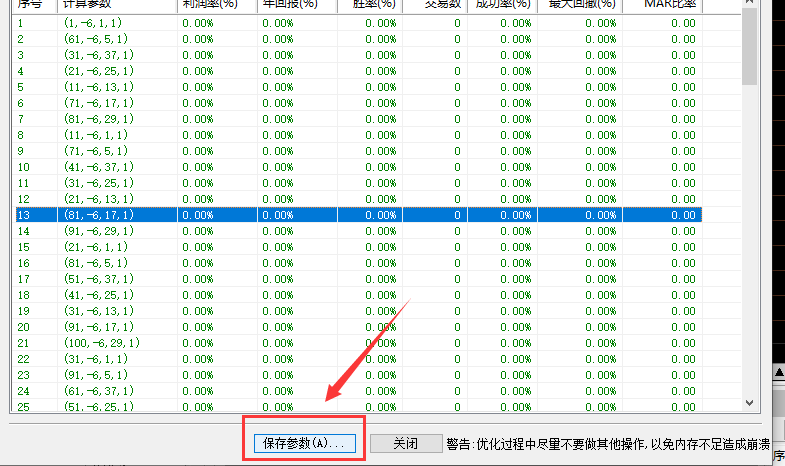Click the 交易数 value in row 5
Image resolution: width=785 pixels, height=466 pixels.
click(x=457, y=87)
